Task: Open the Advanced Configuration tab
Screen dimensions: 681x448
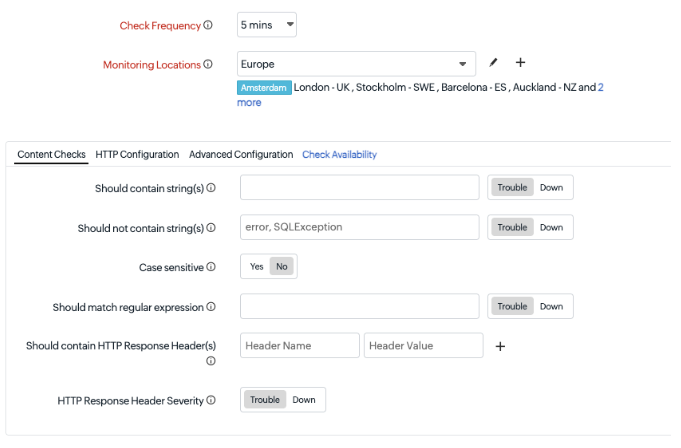Action: 241,155
